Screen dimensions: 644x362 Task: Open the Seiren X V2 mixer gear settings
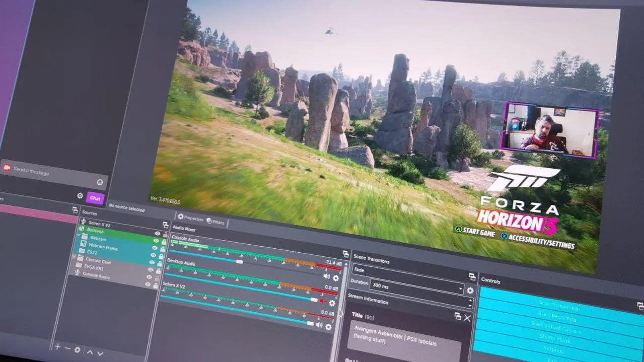coord(328,326)
